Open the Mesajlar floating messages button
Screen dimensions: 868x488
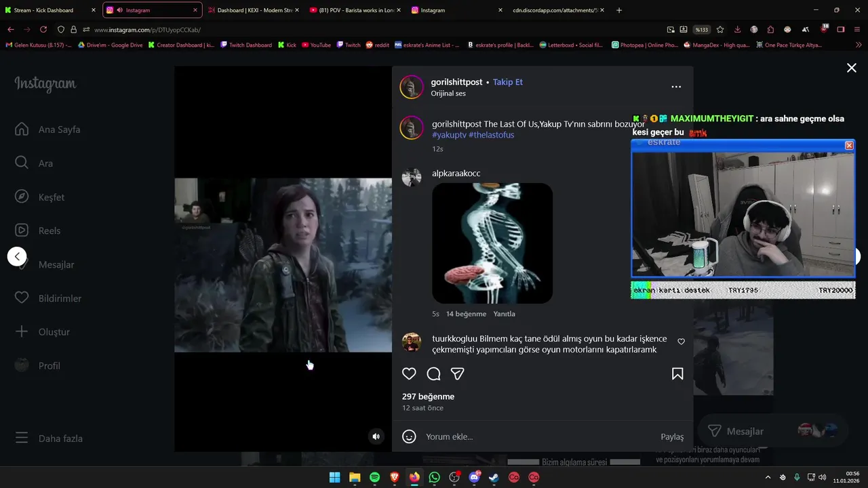pos(772,431)
